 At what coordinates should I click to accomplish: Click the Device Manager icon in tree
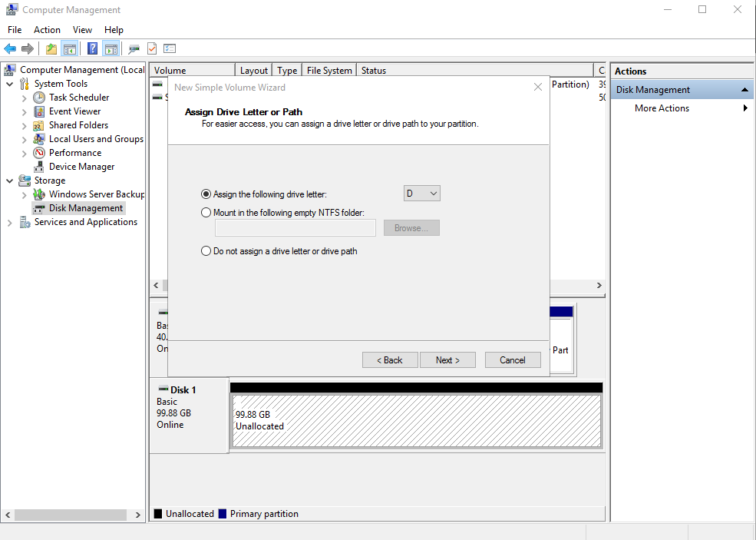(x=39, y=167)
